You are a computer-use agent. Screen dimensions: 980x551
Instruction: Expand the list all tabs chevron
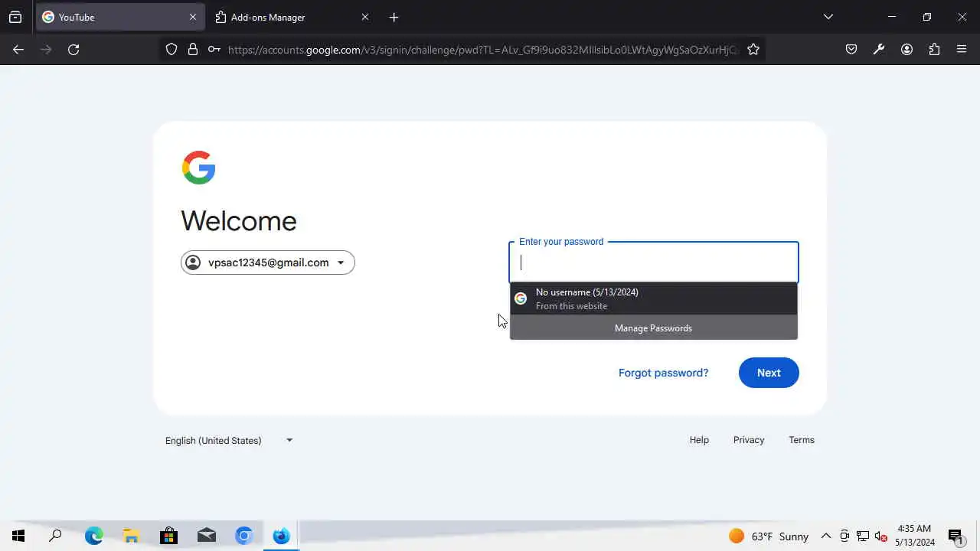828,17
